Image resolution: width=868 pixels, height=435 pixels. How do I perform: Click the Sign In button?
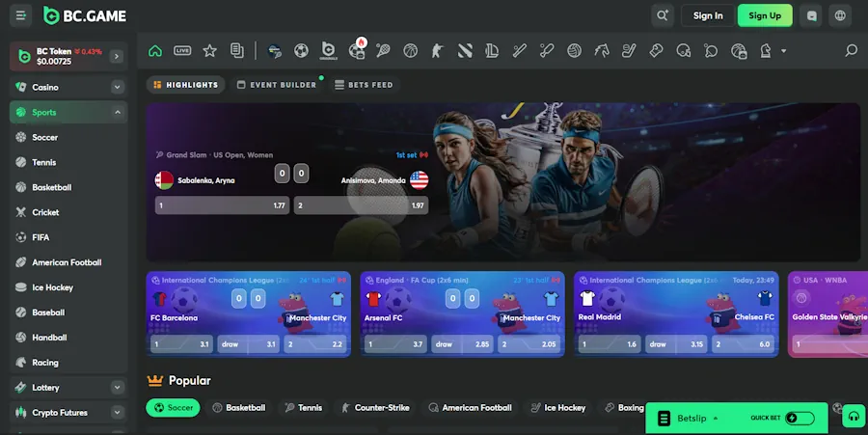click(x=708, y=15)
